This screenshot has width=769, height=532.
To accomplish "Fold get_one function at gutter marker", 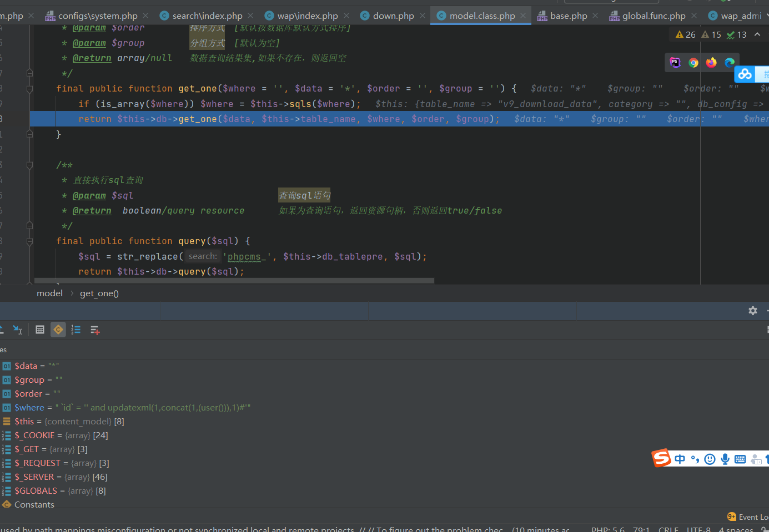I will tap(29, 89).
